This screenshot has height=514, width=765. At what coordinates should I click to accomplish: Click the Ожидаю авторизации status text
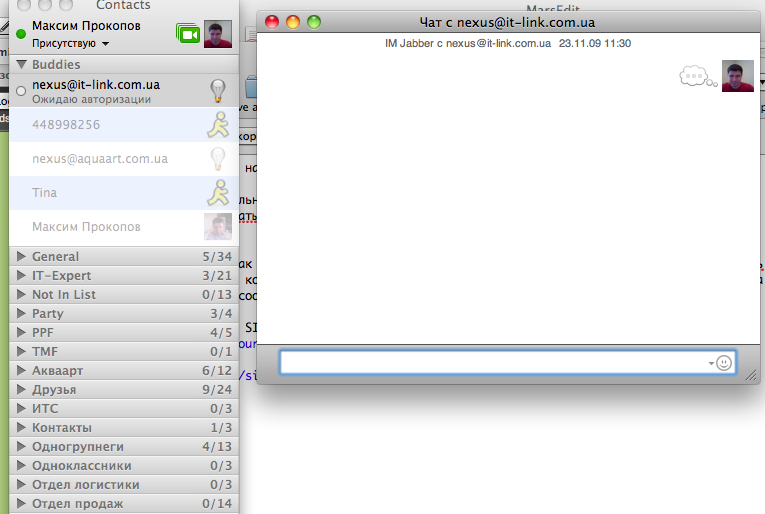(x=91, y=99)
